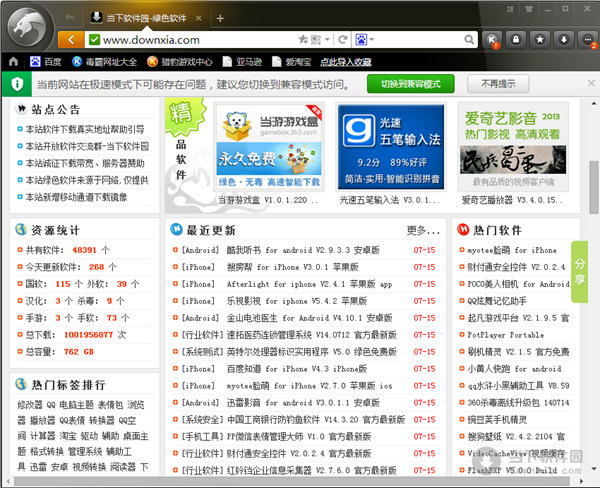Click the vertical scrollbar thumb
The image size is (600, 488).
pos(593,187)
